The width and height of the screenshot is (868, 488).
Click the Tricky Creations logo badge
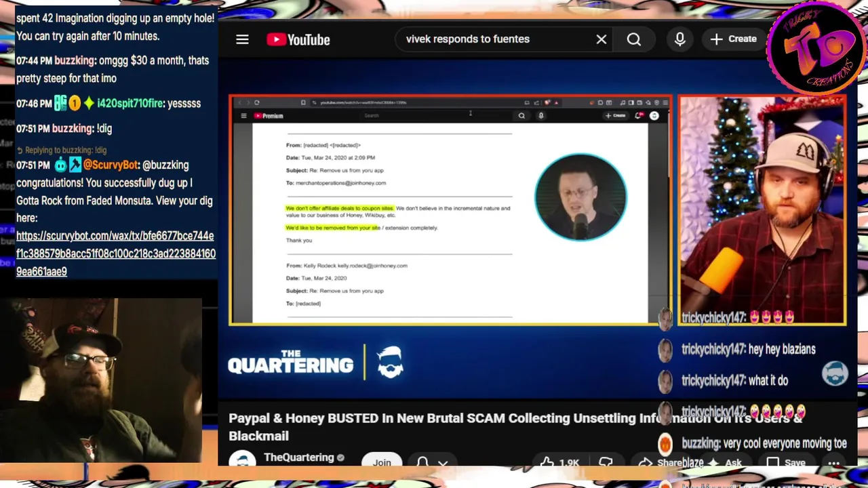pyautogui.click(x=816, y=47)
